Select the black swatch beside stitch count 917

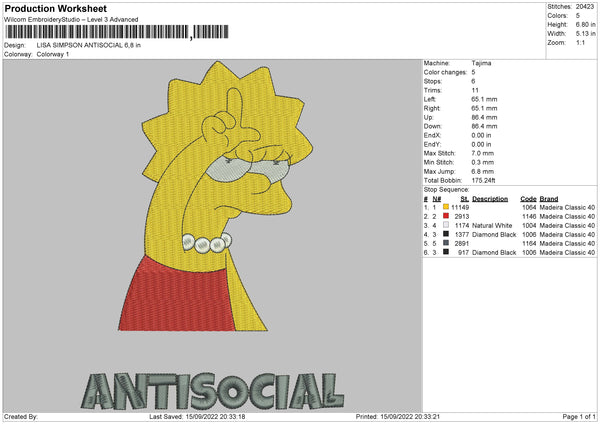coord(446,252)
